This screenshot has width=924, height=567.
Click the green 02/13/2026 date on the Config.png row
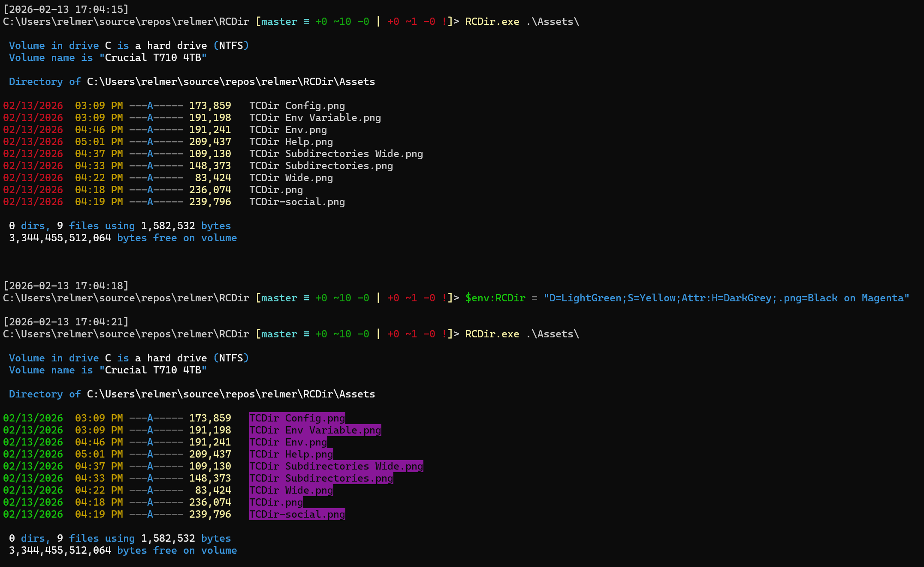(33, 418)
